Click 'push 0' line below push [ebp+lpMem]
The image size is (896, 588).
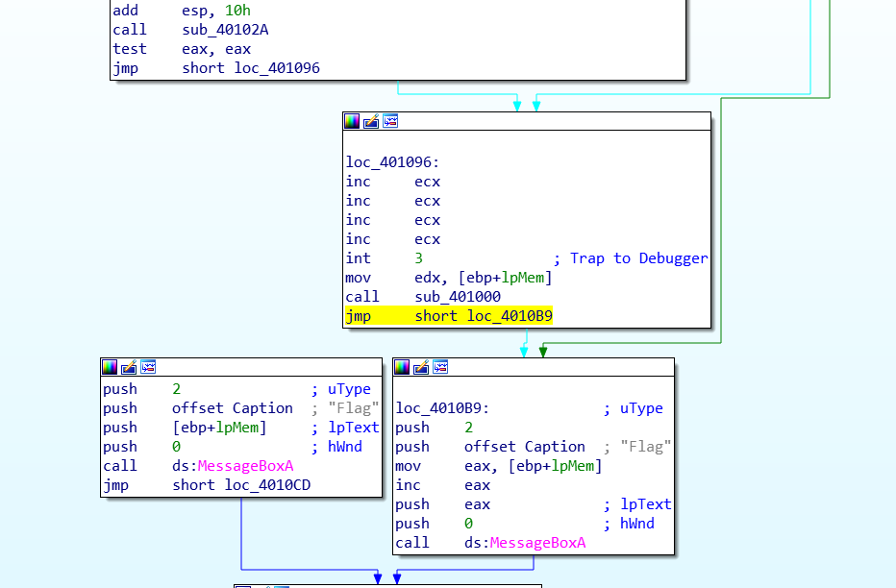click(x=141, y=447)
